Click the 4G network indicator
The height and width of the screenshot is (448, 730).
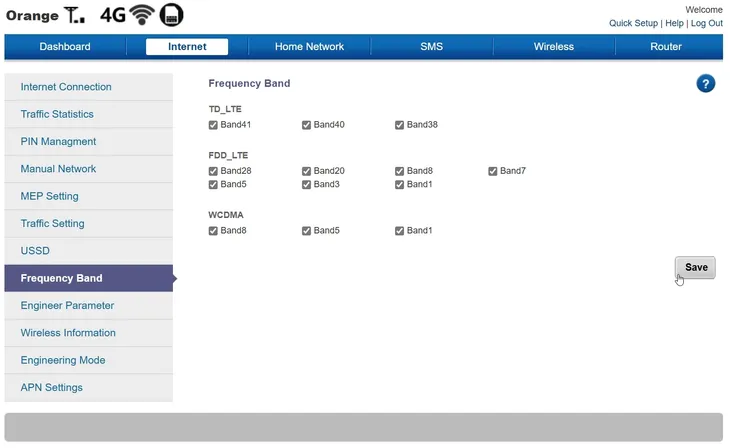click(111, 16)
